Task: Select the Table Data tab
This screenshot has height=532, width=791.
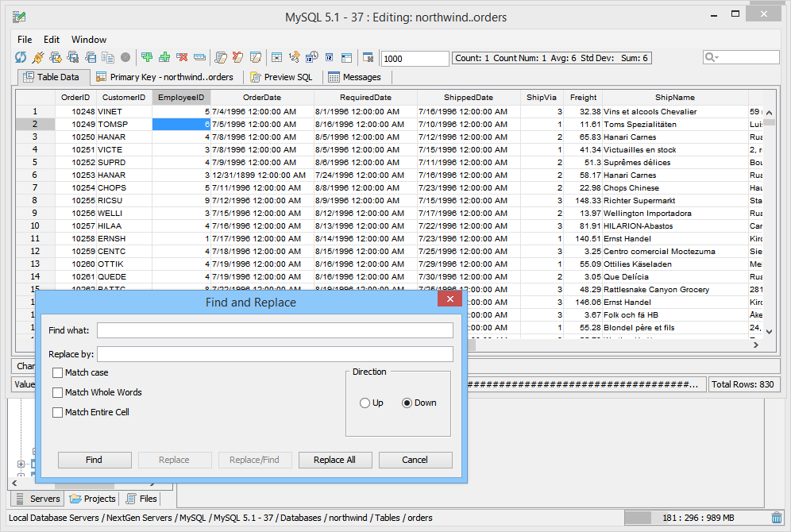Action: (x=52, y=77)
